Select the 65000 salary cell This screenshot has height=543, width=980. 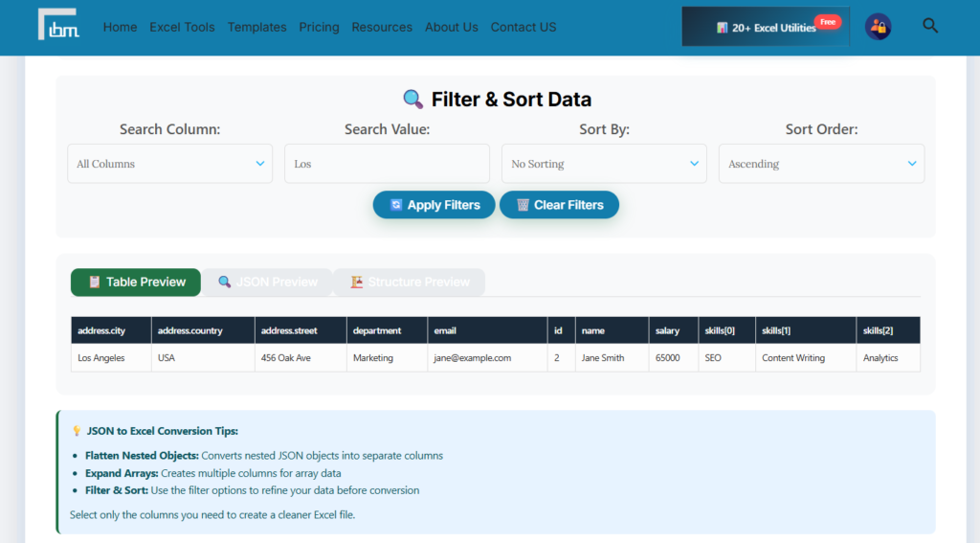pos(674,358)
